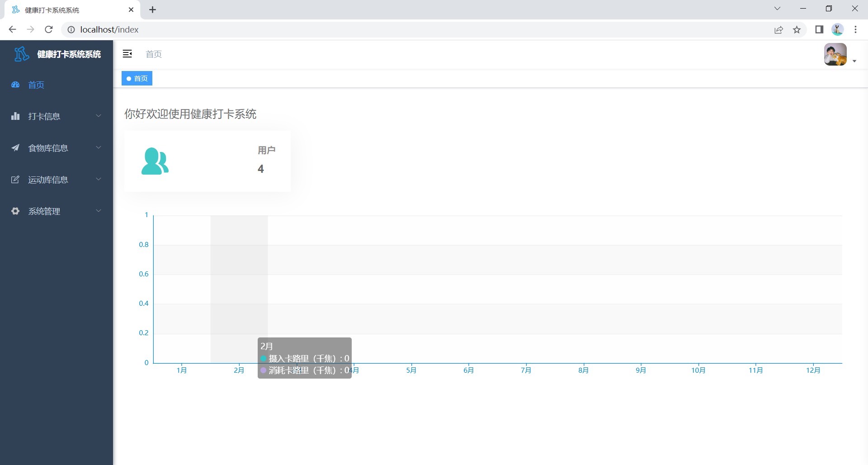Restore down the browser window

829,9
